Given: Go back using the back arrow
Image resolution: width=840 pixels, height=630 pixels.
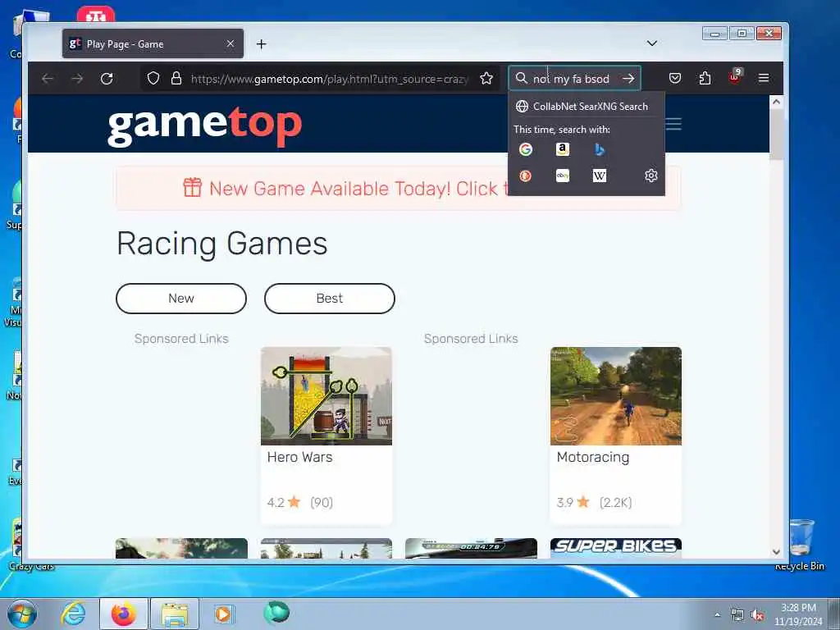Looking at the screenshot, I should coord(48,79).
